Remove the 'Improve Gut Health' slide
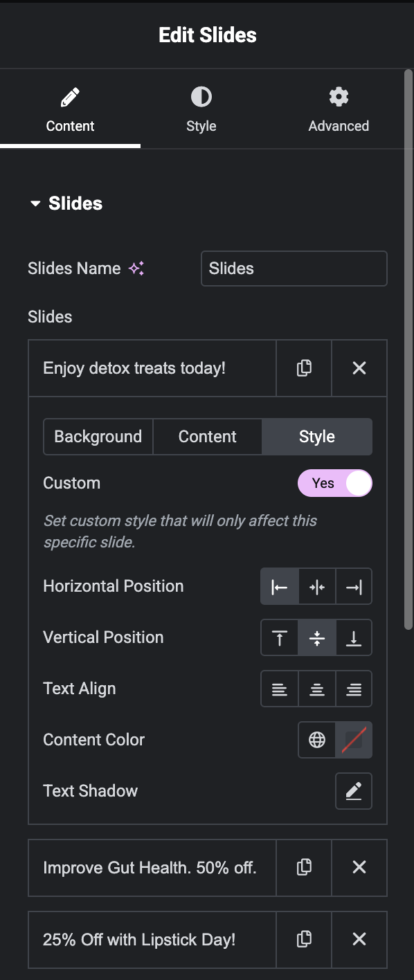Screen dimensions: 414x980 (x=359, y=867)
